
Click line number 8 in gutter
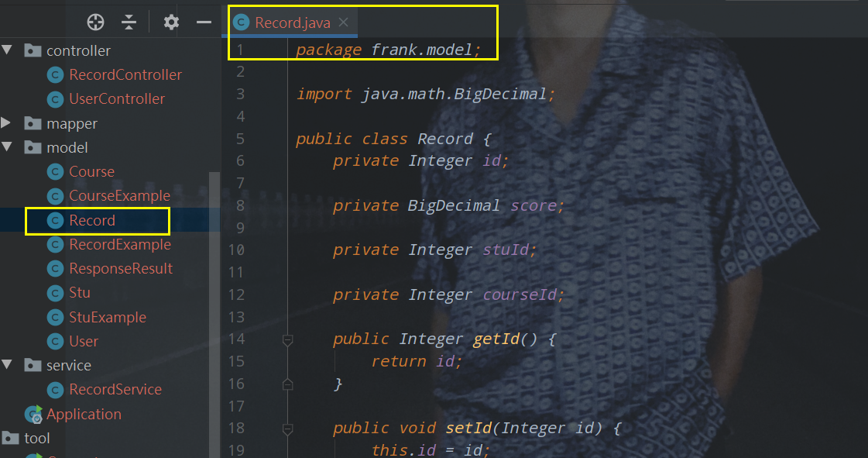(240, 205)
